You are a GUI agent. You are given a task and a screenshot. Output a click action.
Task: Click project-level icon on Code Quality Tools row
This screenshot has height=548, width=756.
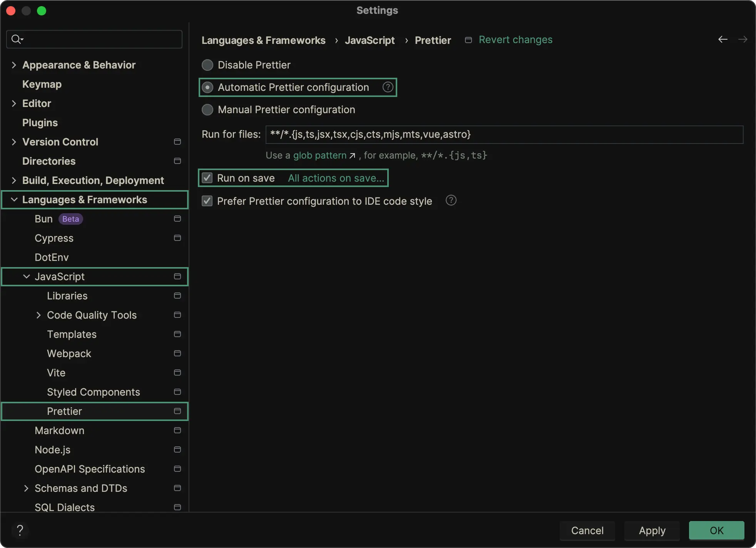[x=177, y=315]
